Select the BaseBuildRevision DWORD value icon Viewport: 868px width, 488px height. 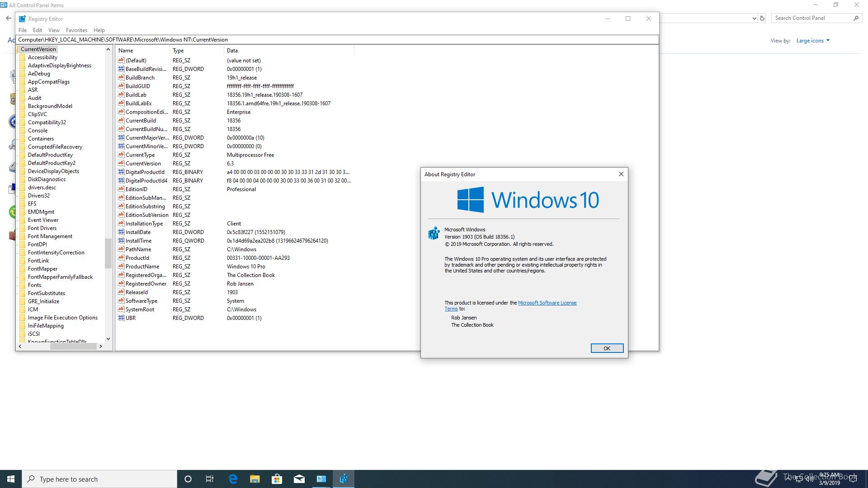121,69
